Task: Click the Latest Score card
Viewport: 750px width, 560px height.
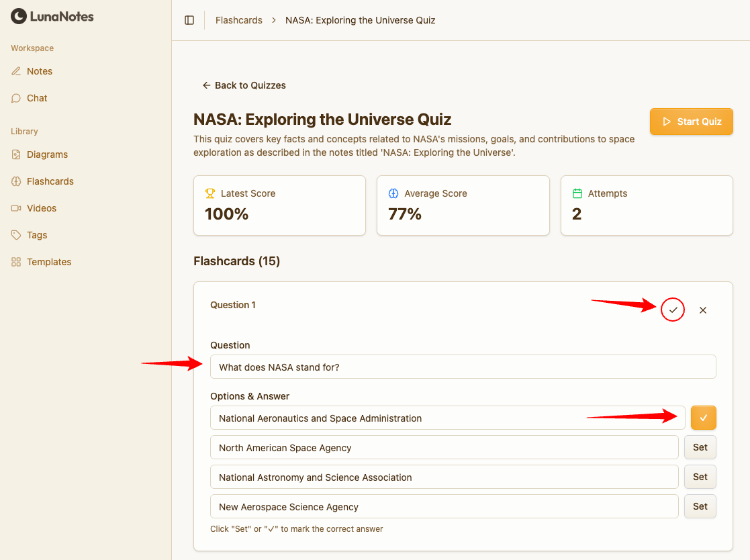Action: pyautogui.click(x=279, y=205)
